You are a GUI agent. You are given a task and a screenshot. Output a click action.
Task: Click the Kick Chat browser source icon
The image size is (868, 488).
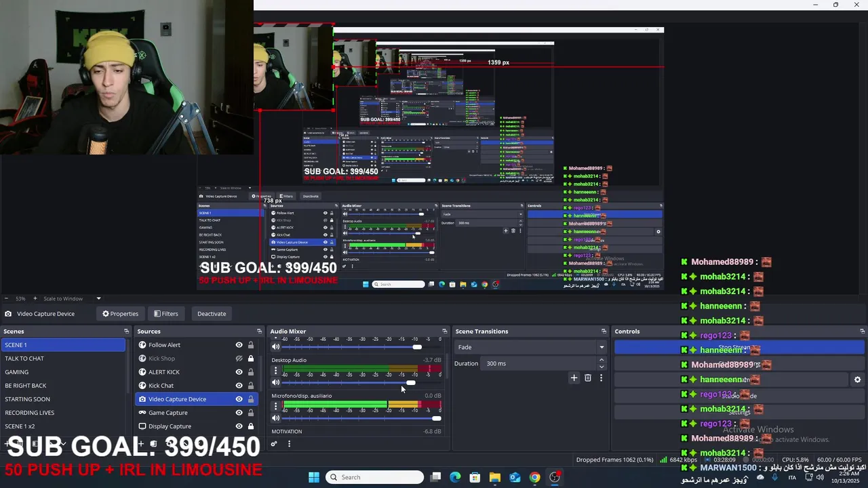click(x=142, y=386)
